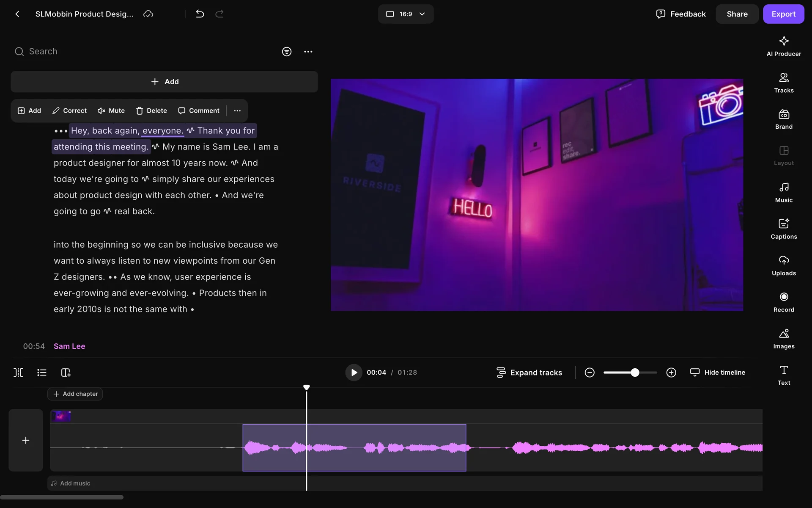
Task: Open the Images panel
Action: pyautogui.click(x=783, y=339)
